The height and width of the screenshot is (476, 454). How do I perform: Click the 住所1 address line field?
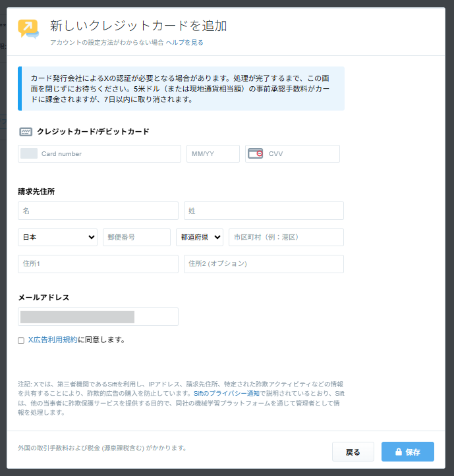[x=98, y=263]
